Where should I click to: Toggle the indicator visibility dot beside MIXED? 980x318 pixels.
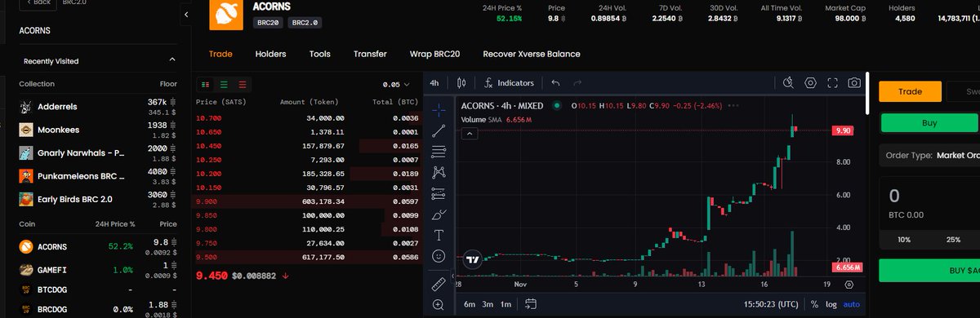[x=556, y=105]
